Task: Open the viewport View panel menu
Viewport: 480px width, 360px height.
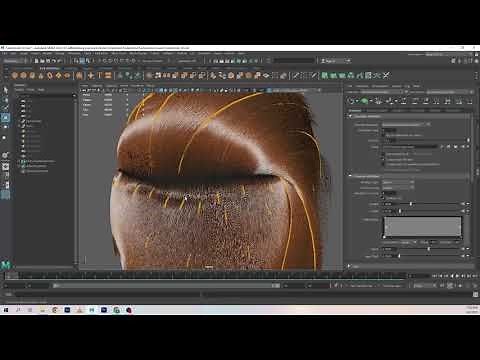Action: pos(85,86)
